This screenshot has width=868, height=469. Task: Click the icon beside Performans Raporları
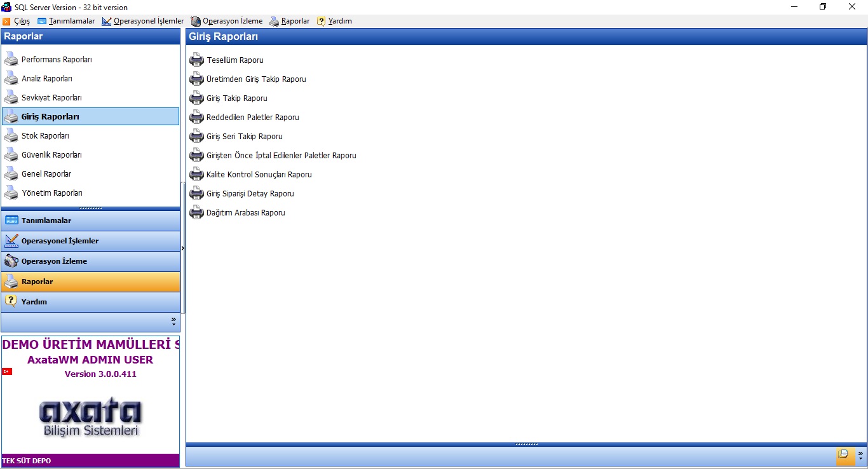click(x=11, y=60)
